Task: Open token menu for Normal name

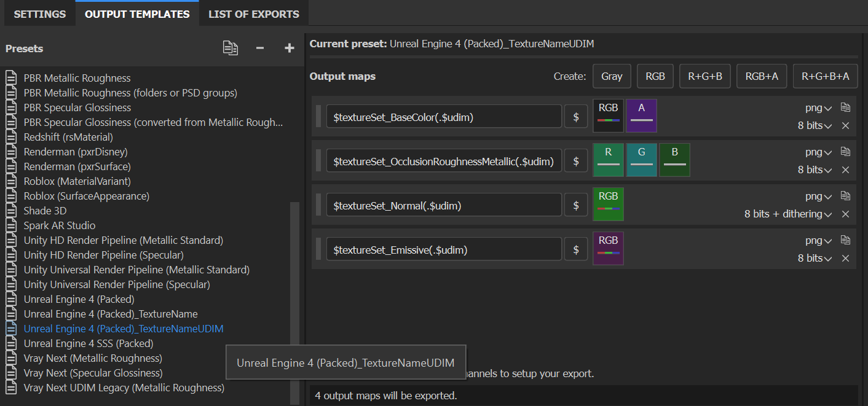Action: (x=576, y=205)
